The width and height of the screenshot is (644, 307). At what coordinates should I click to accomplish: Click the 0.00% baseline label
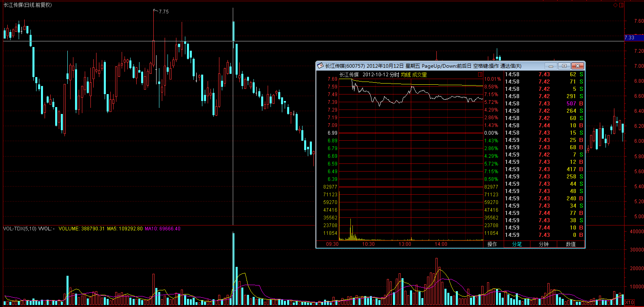[491, 133]
